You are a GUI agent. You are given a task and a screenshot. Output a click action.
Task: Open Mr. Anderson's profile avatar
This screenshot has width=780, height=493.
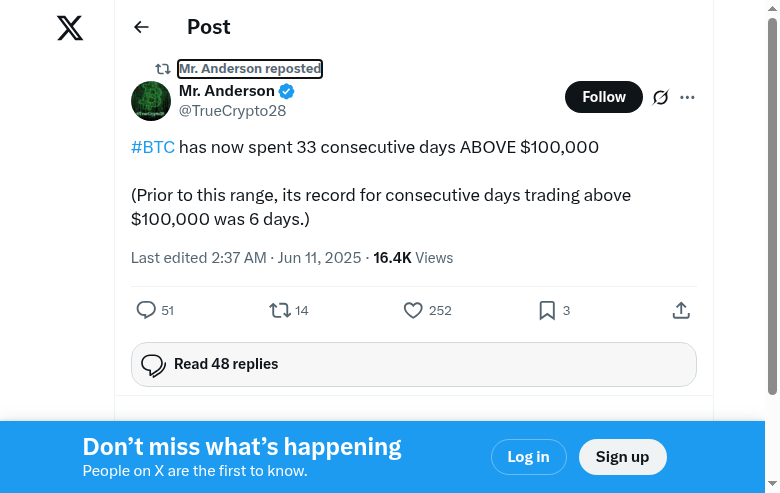click(151, 101)
